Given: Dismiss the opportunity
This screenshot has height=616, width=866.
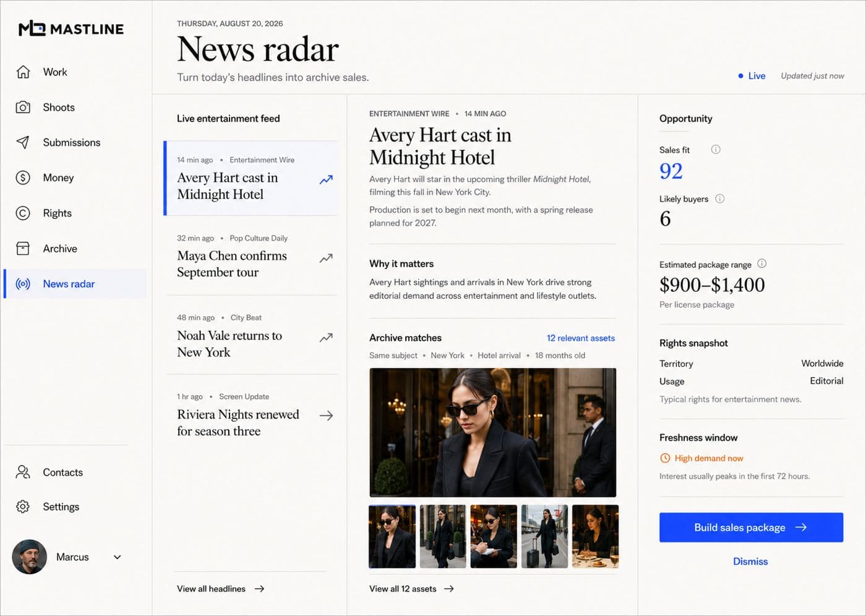Looking at the screenshot, I should click(x=750, y=562).
